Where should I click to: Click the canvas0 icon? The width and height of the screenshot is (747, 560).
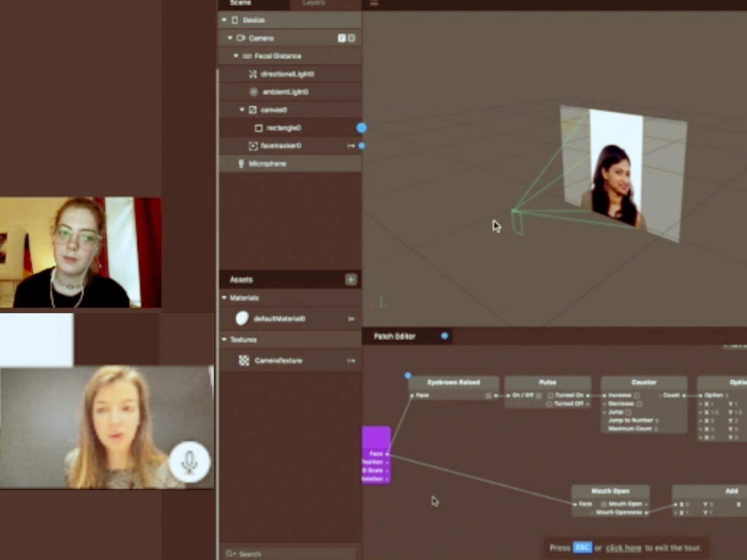pyautogui.click(x=253, y=110)
